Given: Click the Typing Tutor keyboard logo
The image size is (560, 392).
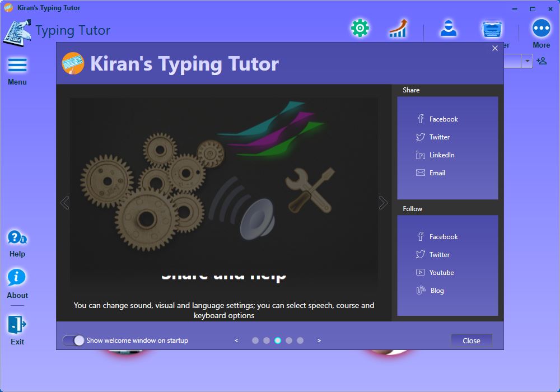Looking at the screenshot, I should [16, 33].
